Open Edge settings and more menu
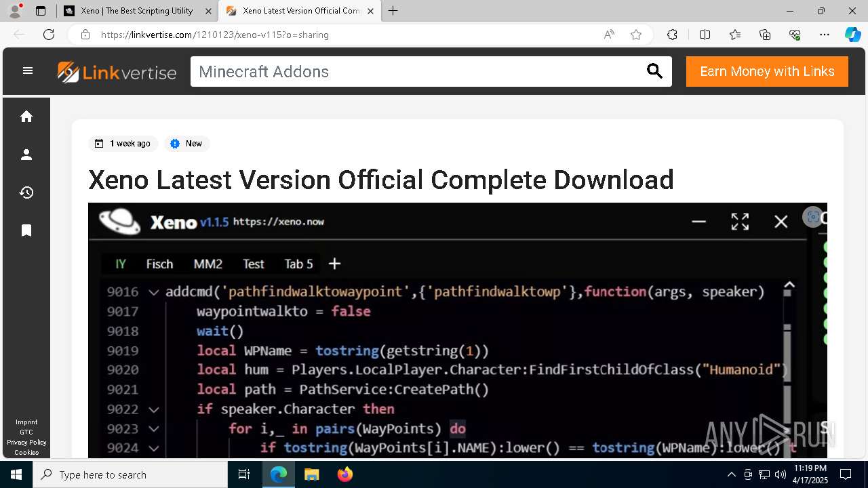The width and height of the screenshot is (868, 488). click(825, 35)
